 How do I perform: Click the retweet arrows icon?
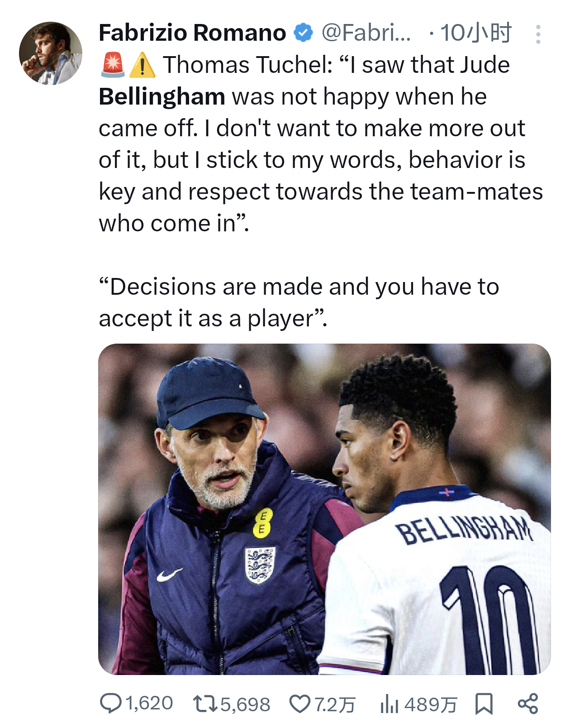(x=204, y=704)
